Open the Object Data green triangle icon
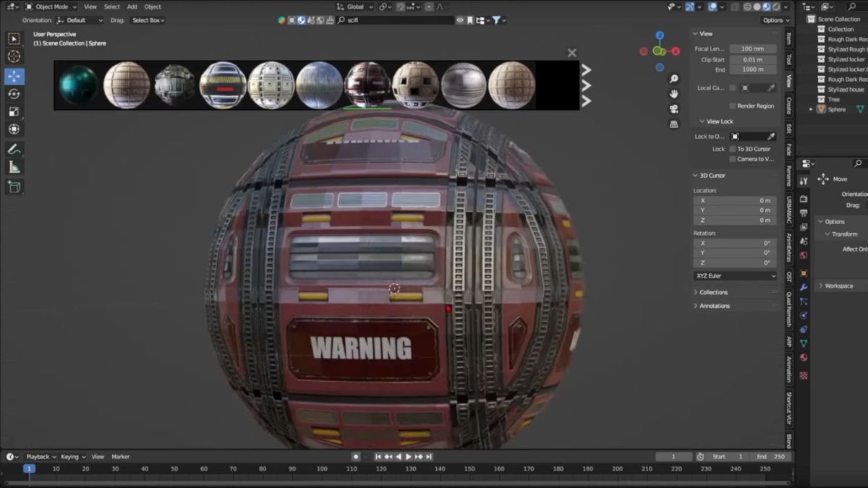This screenshot has width=868, height=488. (804, 343)
